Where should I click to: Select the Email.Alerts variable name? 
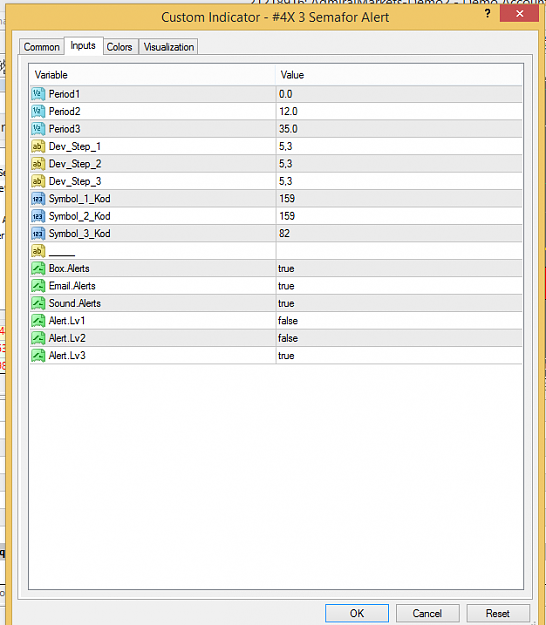pos(72,286)
